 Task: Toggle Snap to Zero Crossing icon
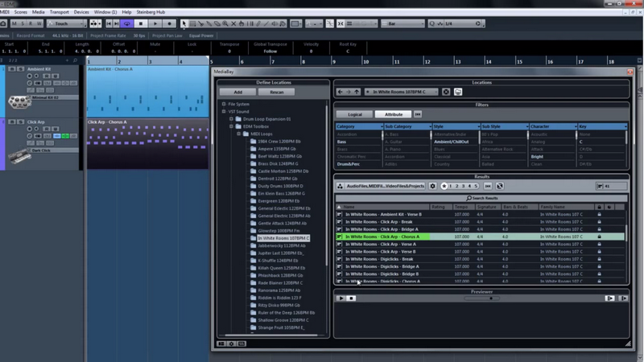[x=330, y=24]
